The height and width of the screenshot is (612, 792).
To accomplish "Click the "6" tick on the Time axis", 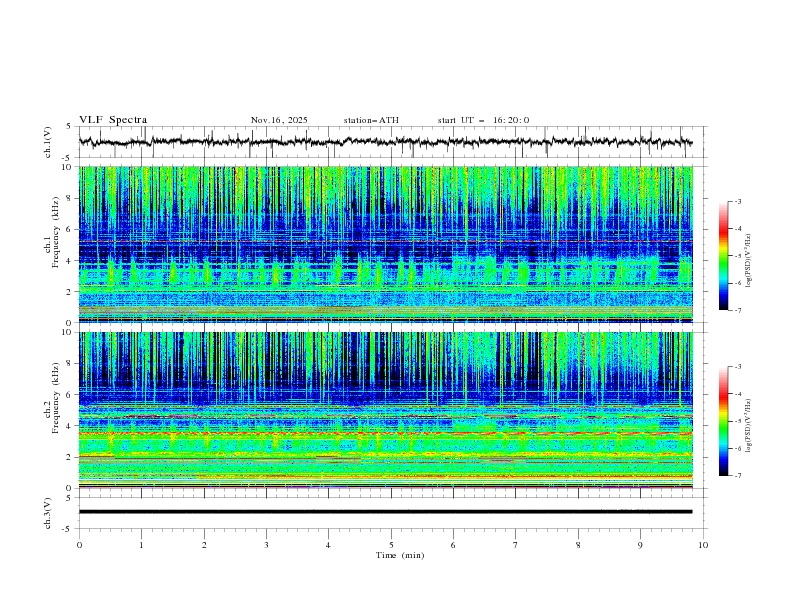I will click(453, 545).
